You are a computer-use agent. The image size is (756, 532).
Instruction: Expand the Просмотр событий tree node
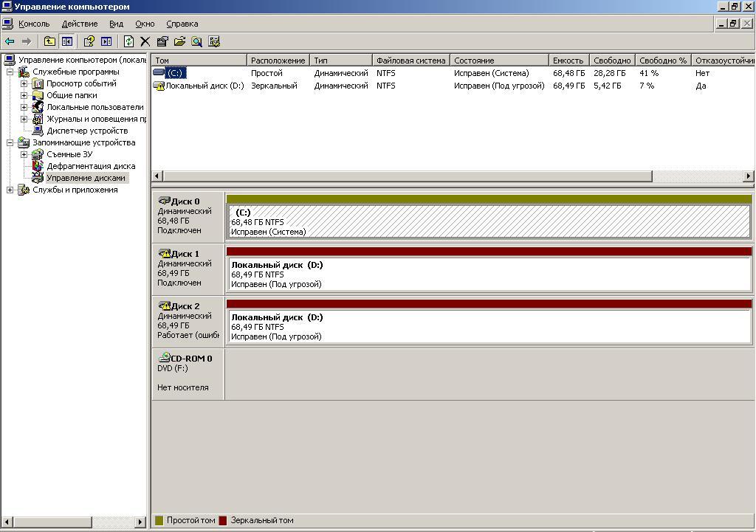pyautogui.click(x=24, y=84)
